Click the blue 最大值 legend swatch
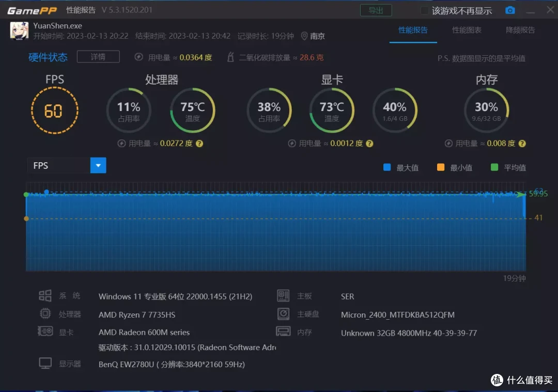The height and width of the screenshot is (392, 558). coord(387,167)
